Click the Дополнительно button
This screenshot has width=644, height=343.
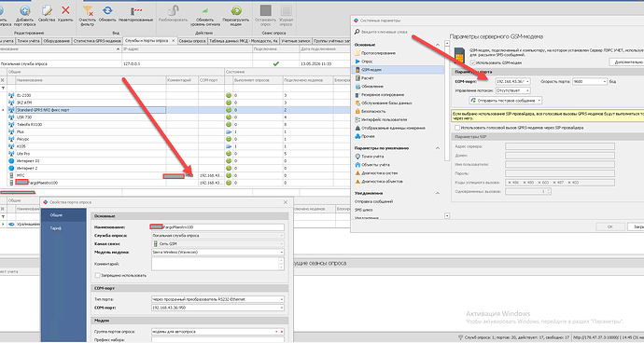(627, 62)
